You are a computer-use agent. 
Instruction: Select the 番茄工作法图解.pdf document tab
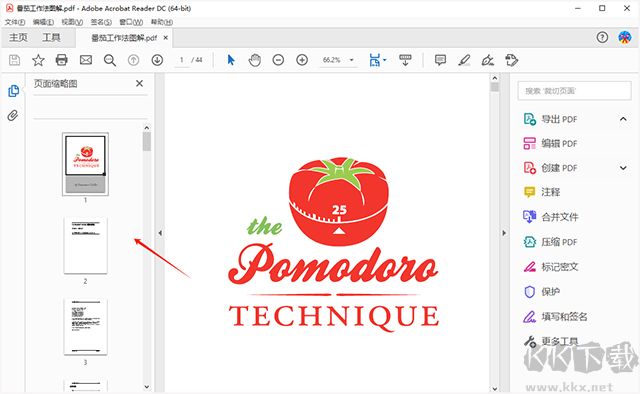point(124,38)
